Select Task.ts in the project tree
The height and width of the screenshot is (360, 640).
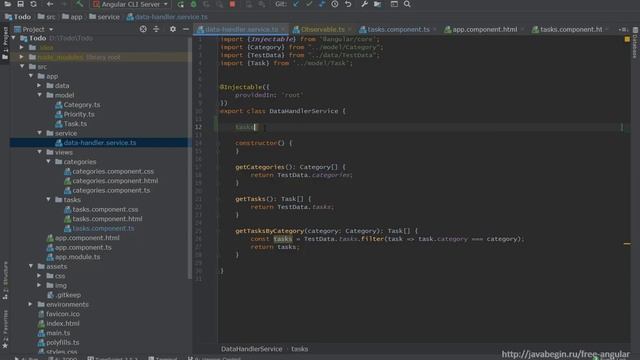coord(71,124)
